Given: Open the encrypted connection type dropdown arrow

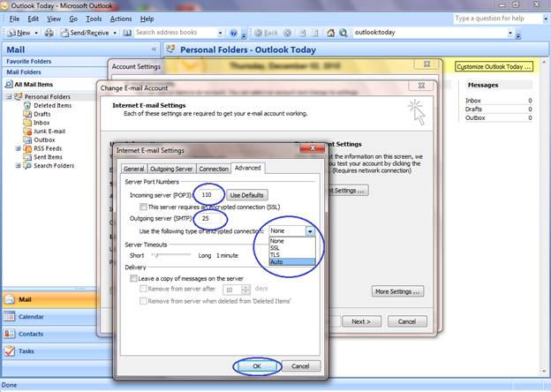Looking at the screenshot, I should [310, 231].
